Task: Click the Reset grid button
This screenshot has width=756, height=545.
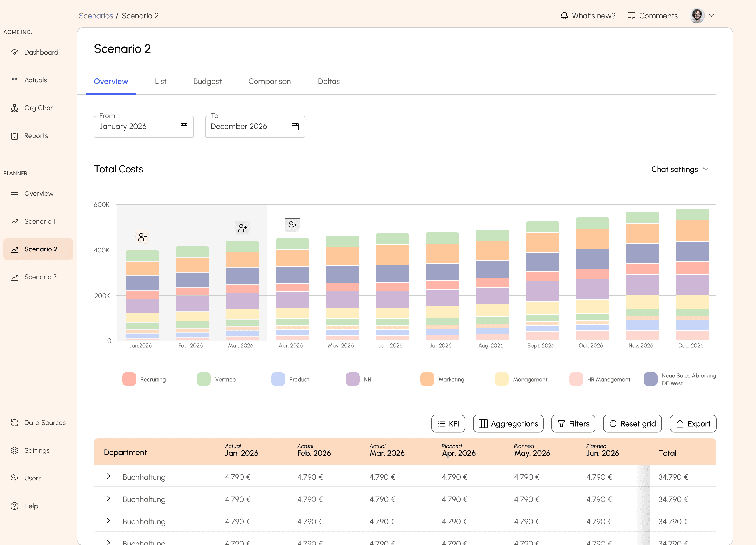Action: pyautogui.click(x=632, y=423)
